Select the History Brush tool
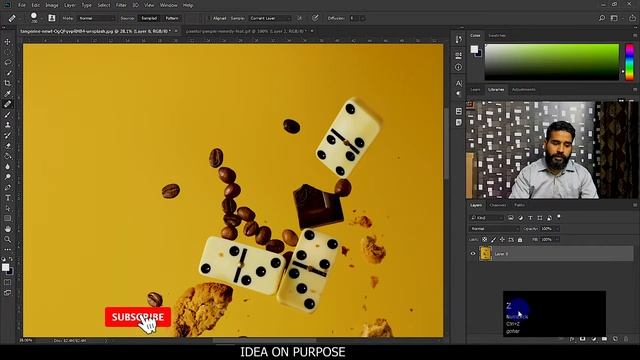 [x=7, y=136]
